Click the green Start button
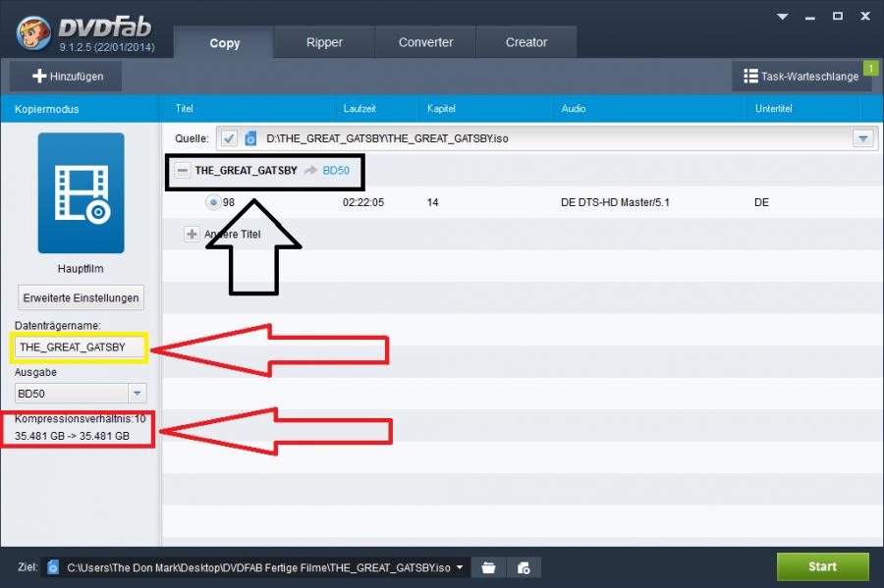884x588 pixels. (822, 566)
